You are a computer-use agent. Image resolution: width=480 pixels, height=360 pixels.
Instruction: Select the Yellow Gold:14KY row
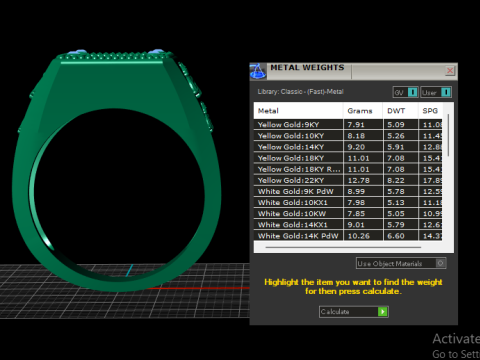tap(348, 147)
